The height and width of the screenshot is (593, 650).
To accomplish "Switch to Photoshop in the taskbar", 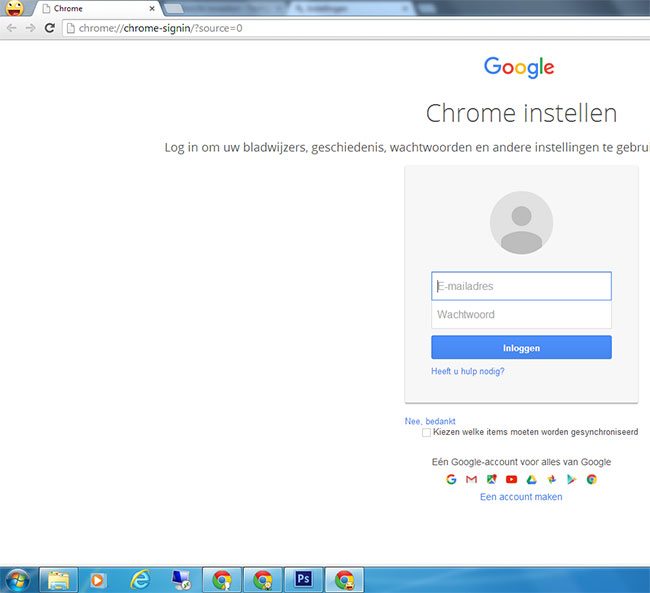I will pos(303,580).
